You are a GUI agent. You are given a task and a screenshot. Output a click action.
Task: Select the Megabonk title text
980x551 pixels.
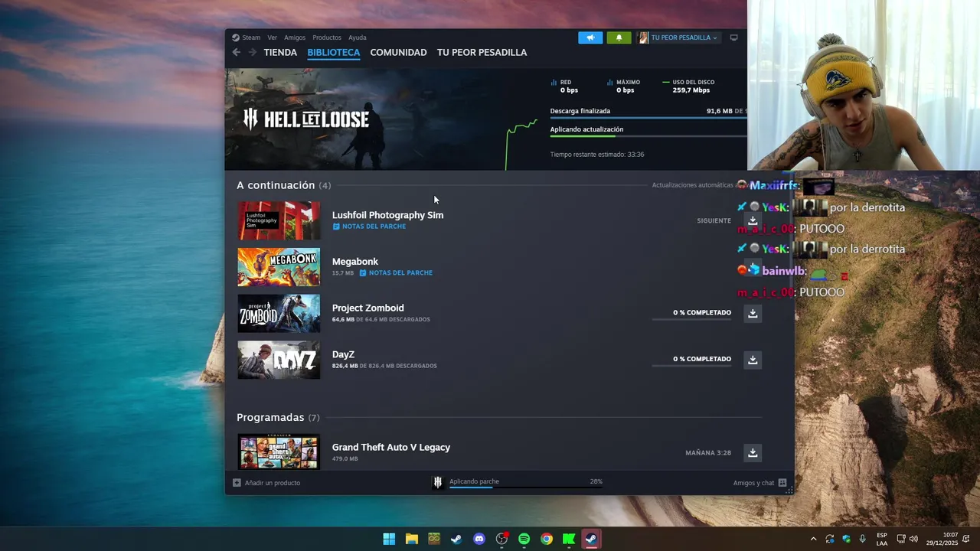pyautogui.click(x=355, y=262)
